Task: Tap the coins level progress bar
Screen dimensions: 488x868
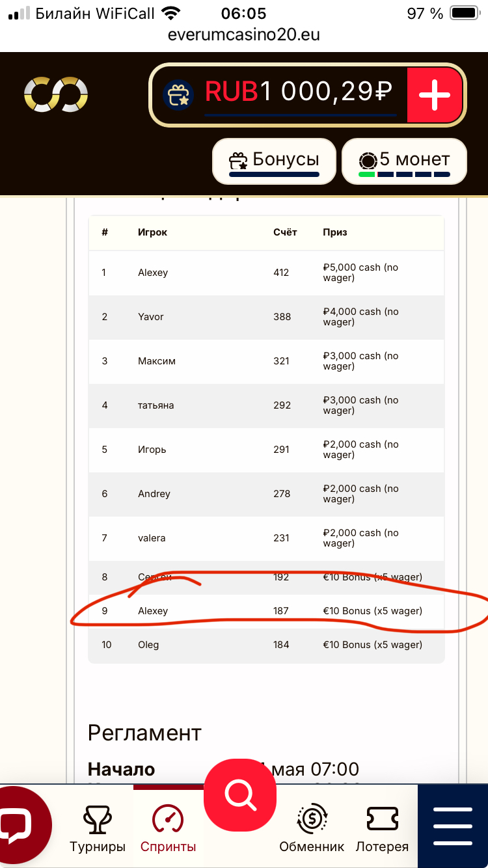Action: pyautogui.click(x=404, y=174)
